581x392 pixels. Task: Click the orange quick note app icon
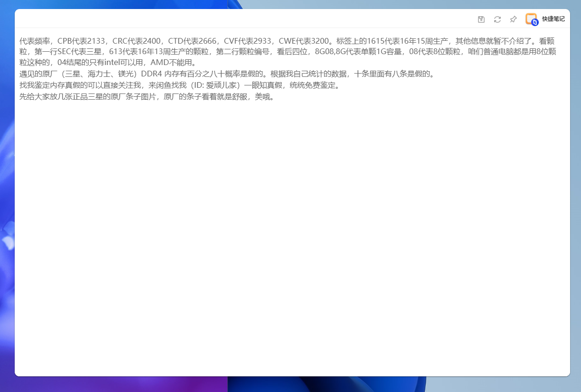pyautogui.click(x=532, y=19)
